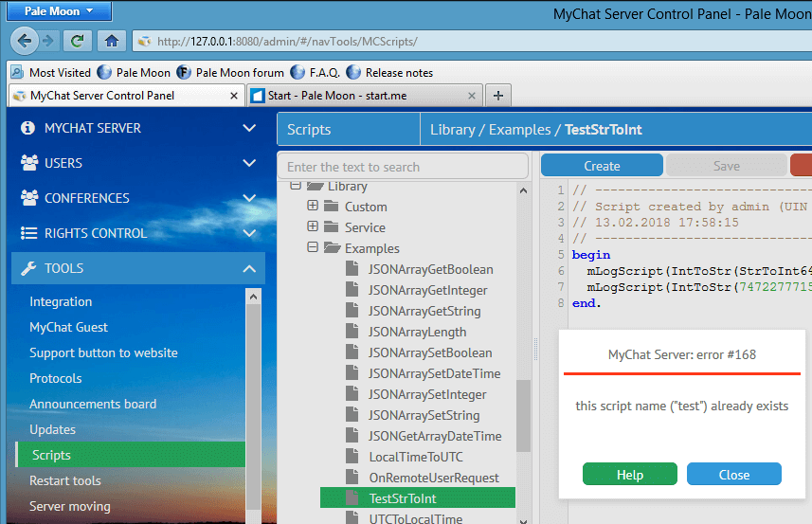This screenshot has width=812, height=524.
Task: Expand the USERS sidebar section
Action: [x=249, y=163]
